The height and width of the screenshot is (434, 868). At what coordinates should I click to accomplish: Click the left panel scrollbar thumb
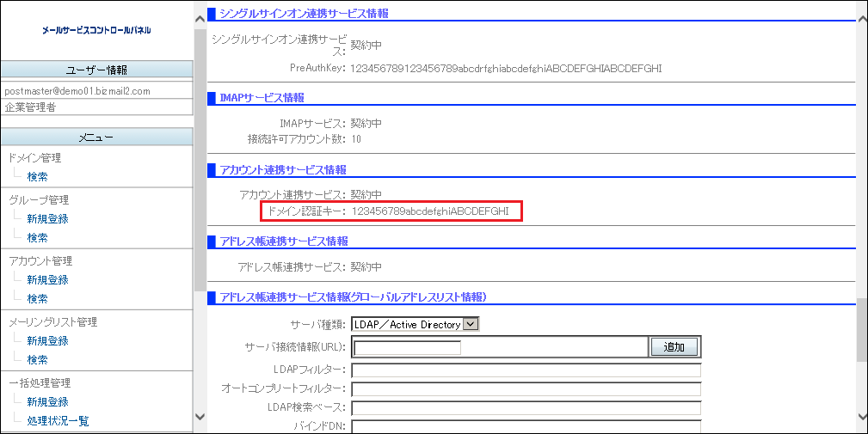[x=200, y=161]
